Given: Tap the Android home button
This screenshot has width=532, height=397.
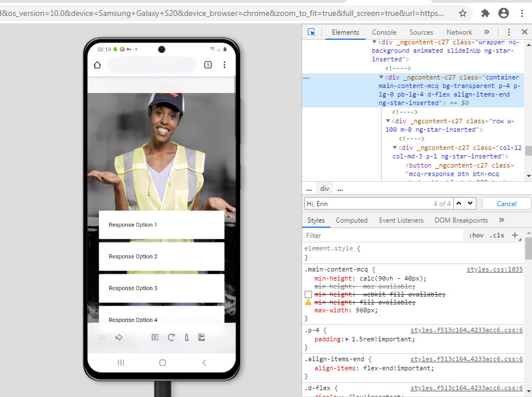Looking at the screenshot, I should click(162, 363).
